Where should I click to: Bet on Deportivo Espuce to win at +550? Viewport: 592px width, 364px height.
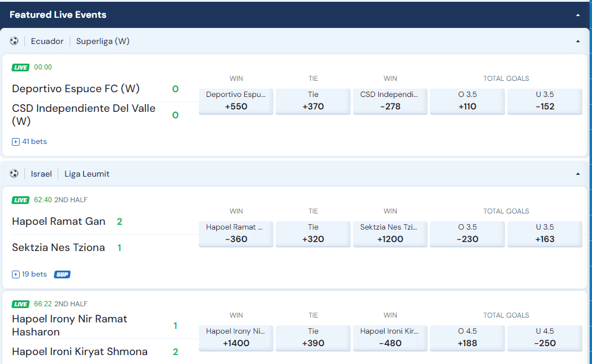[236, 101]
